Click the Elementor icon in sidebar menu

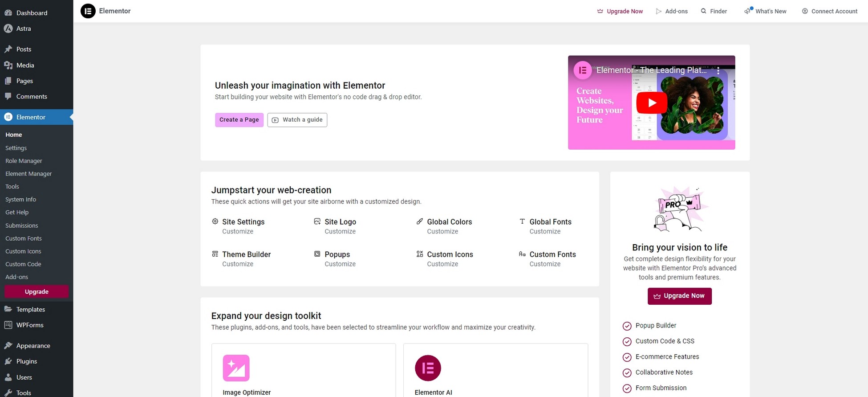point(8,117)
